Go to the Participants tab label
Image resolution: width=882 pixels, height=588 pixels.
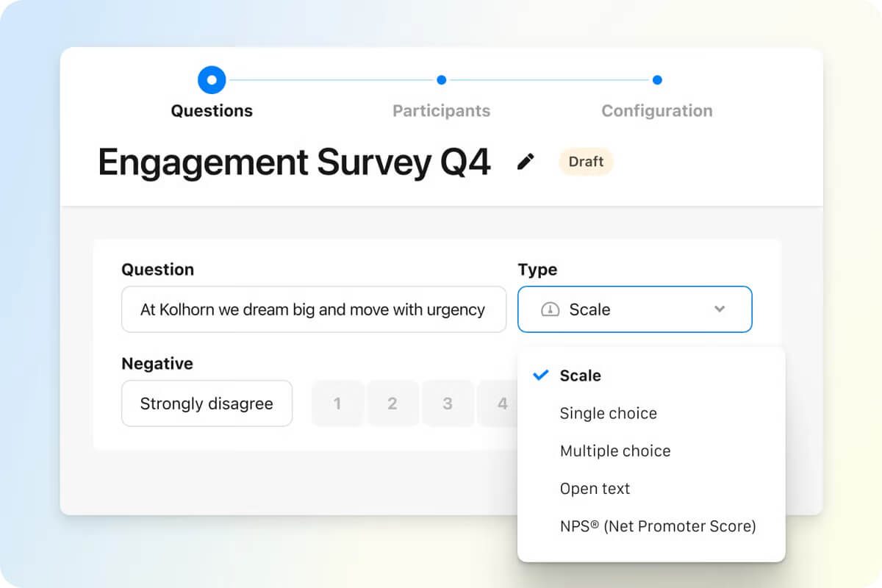pyautogui.click(x=441, y=111)
